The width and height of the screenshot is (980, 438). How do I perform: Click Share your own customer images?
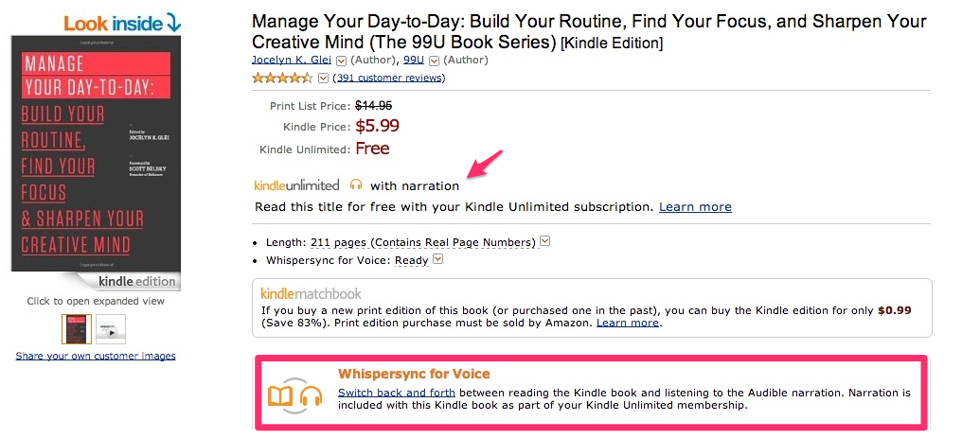click(96, 356)
